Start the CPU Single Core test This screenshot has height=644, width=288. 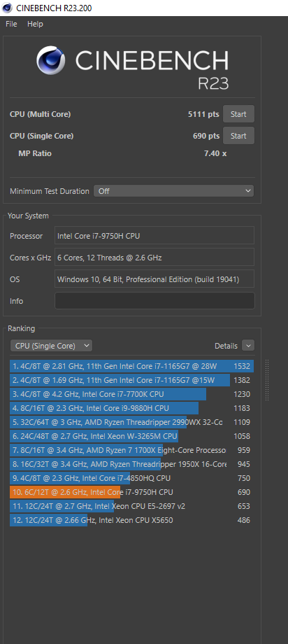(238, 136)
